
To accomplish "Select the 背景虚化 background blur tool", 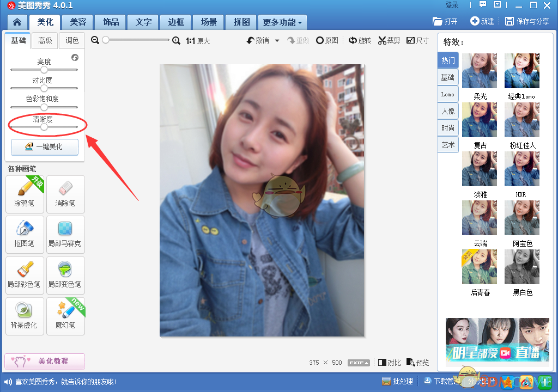I will point(24,316).
